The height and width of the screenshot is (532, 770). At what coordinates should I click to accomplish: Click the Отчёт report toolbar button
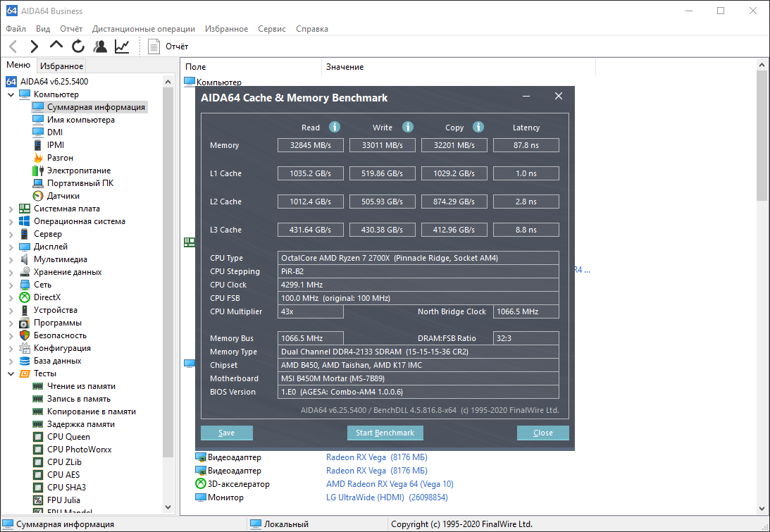pos(168,47)
